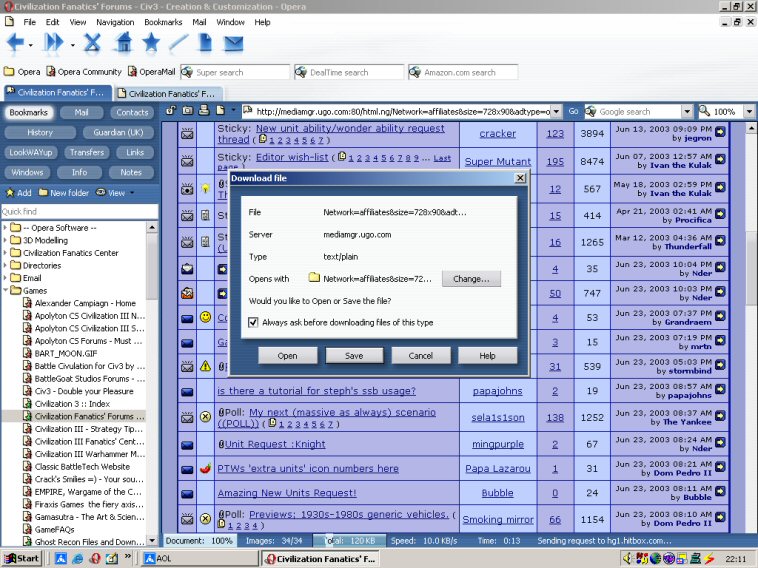
Task: Open the Help menu
Action: click(x=262, y=22)
